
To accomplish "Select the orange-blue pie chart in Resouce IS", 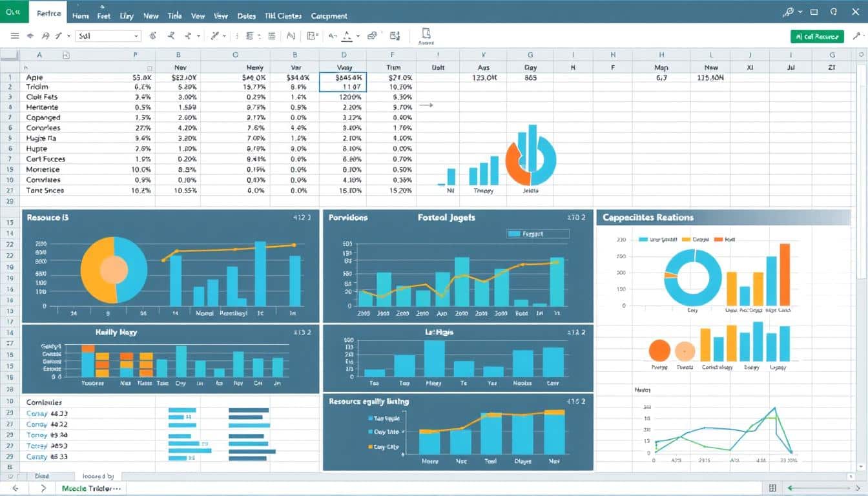I will click(114, 270).
